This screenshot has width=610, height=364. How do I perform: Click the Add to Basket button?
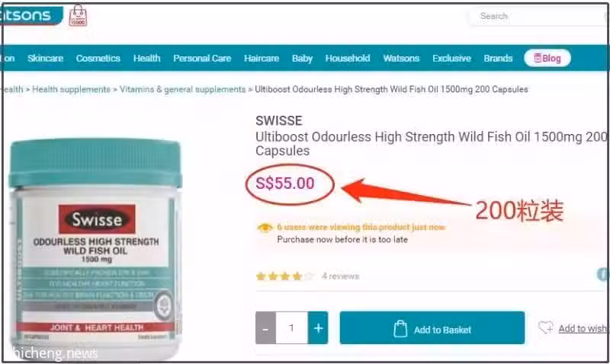(432, 328)
